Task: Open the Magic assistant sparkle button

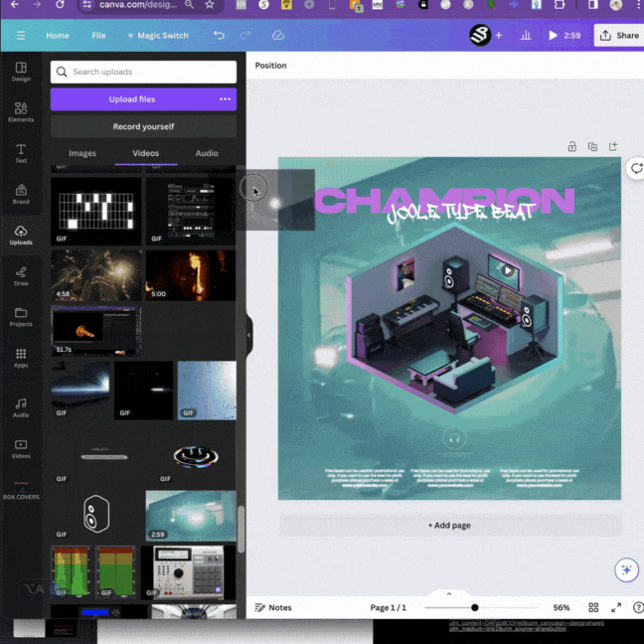Action: pyautogui.click(x=626, y=569)
